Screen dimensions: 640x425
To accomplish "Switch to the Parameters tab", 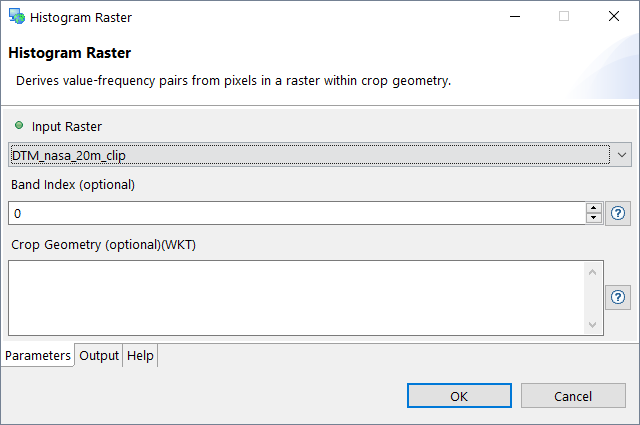I will [38, 356].
